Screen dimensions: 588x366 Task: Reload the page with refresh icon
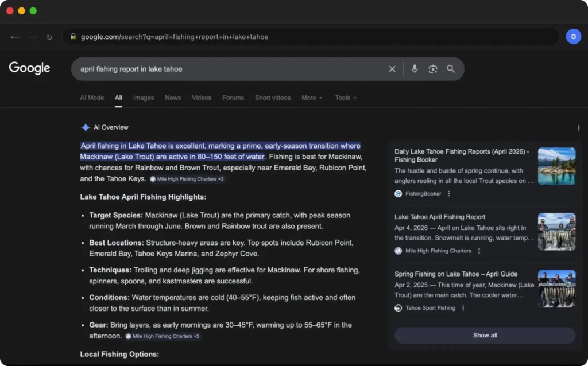[49, 37]
